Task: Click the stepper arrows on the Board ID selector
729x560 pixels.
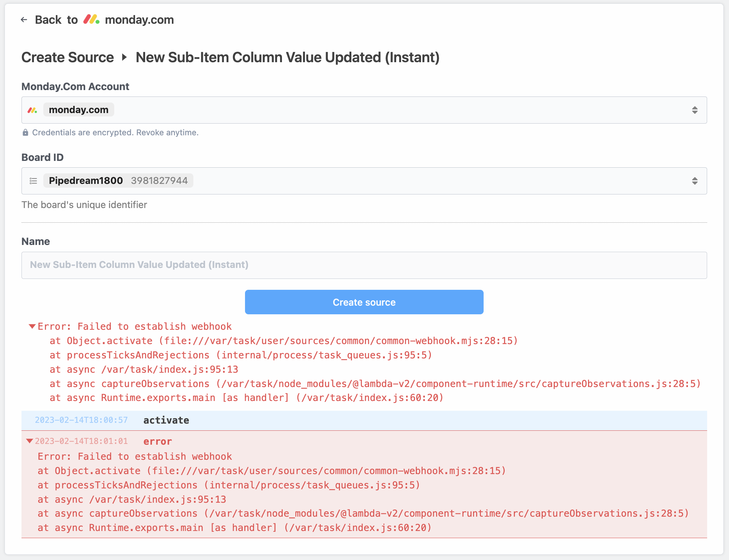Action: click(x=695, y=181)
